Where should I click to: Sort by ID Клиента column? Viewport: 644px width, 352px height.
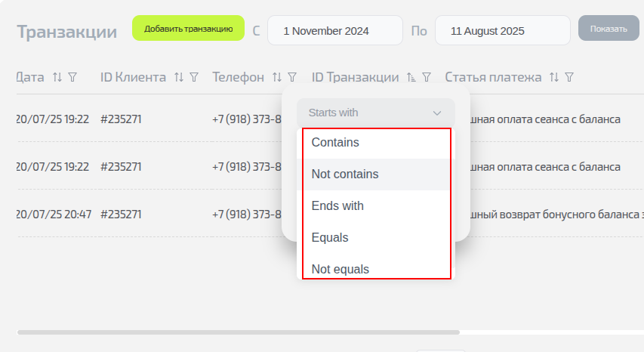(x=179, y=77)
